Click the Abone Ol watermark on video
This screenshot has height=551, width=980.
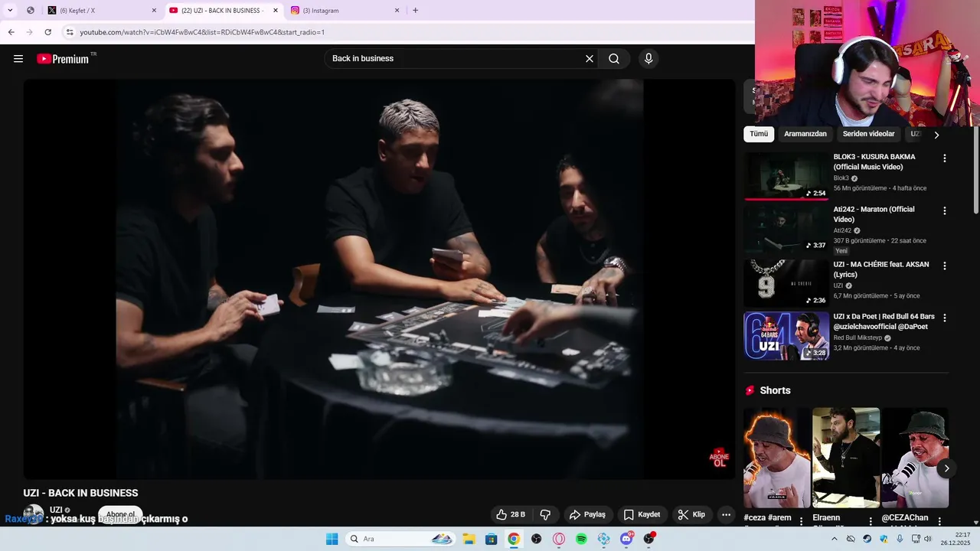[719, 458]
